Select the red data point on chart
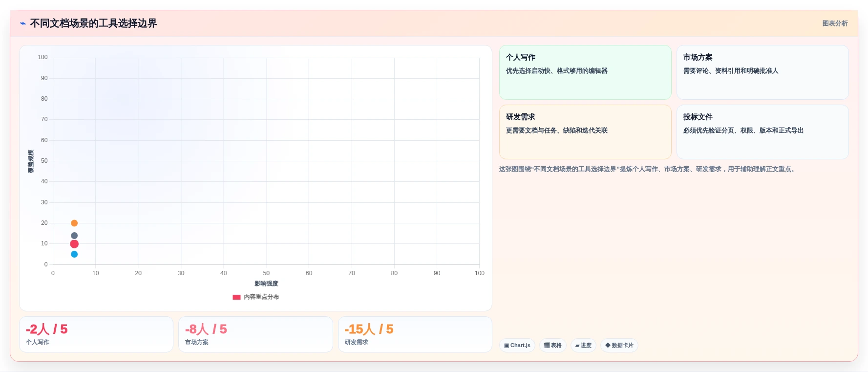This screenshot has width=868, height=372. [x=74, y=244]
